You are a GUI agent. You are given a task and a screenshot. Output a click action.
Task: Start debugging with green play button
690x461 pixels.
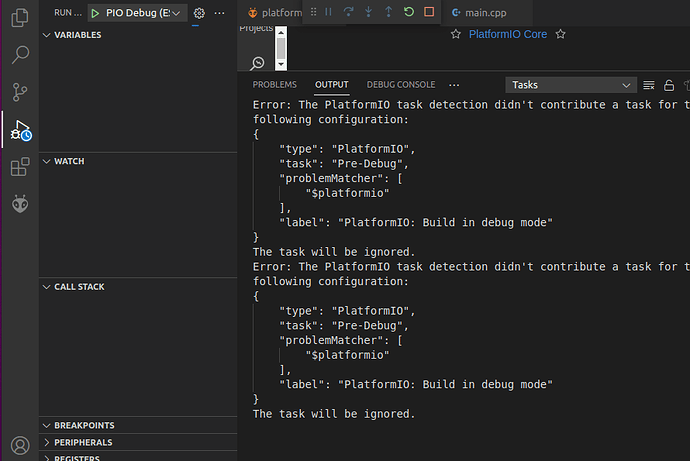[x=95, y=13]
